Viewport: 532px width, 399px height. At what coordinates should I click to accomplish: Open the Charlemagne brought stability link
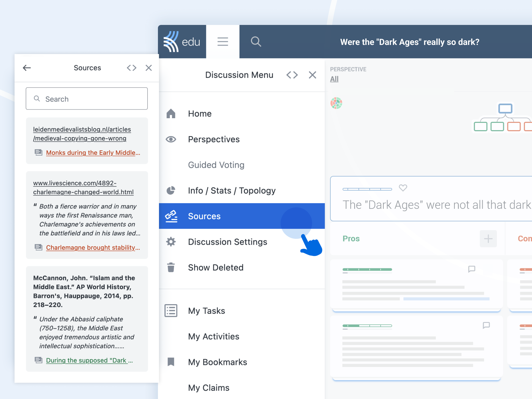(93, 248)
